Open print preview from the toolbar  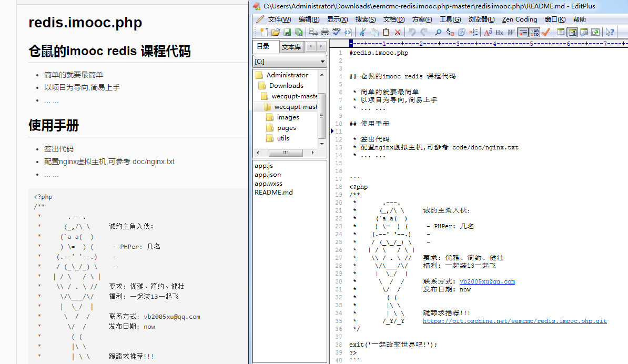click(x=313, y=32)
